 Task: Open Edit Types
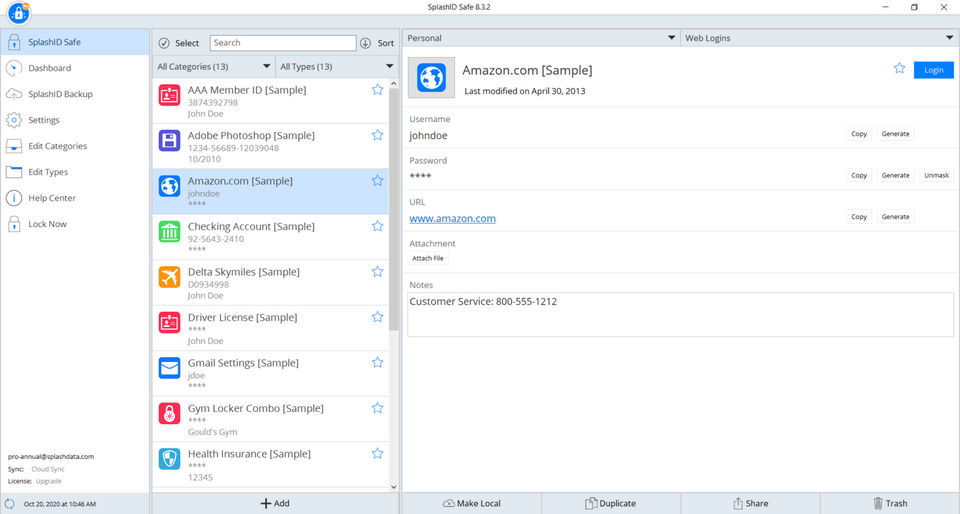tap(75, 172)
